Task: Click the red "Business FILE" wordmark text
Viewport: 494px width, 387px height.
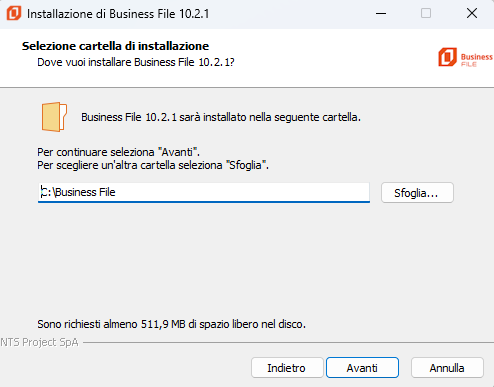Action: click(476, 60)
